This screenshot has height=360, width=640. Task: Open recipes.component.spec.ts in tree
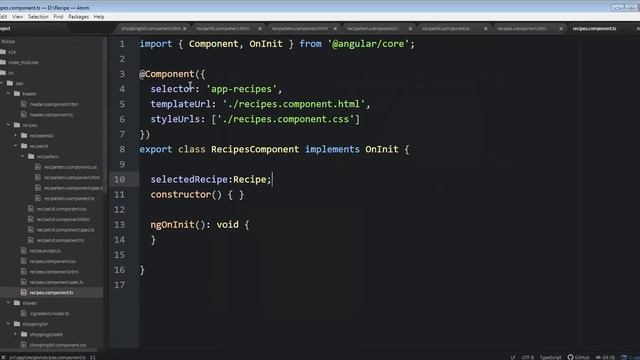click(x=56, y=282)
